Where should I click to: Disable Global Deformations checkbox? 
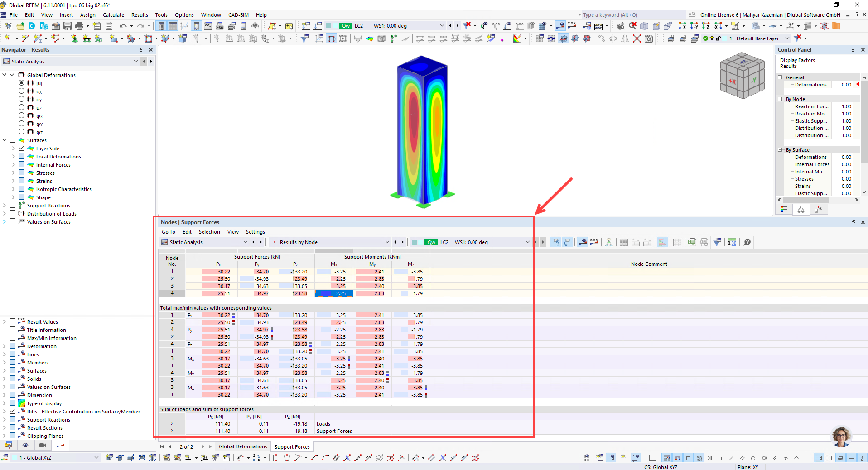12,75
